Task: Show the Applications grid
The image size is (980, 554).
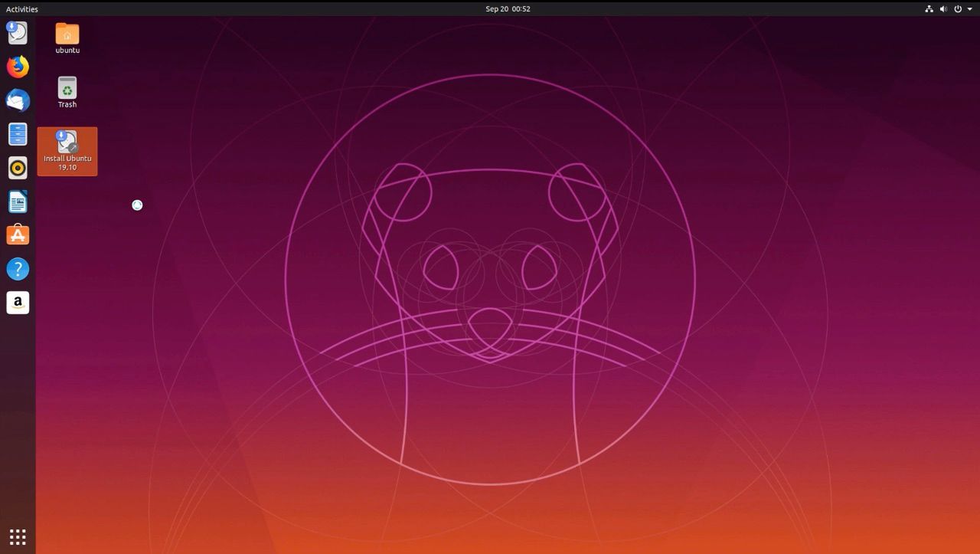Action: pos(18,536)
